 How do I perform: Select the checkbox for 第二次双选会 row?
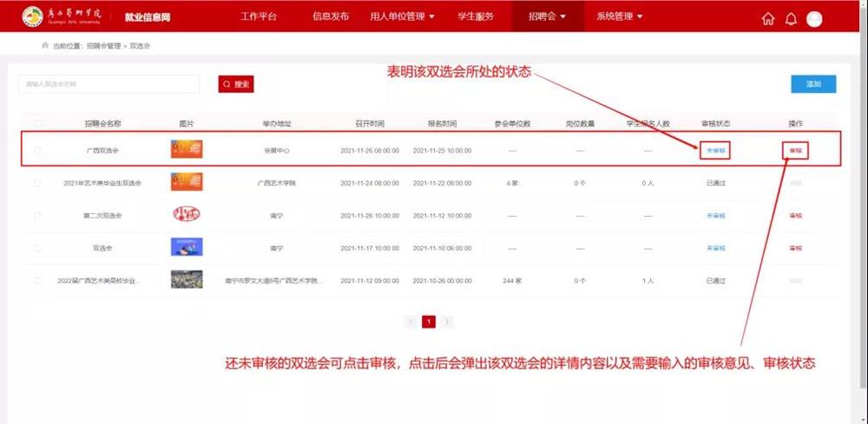[37, 215]
